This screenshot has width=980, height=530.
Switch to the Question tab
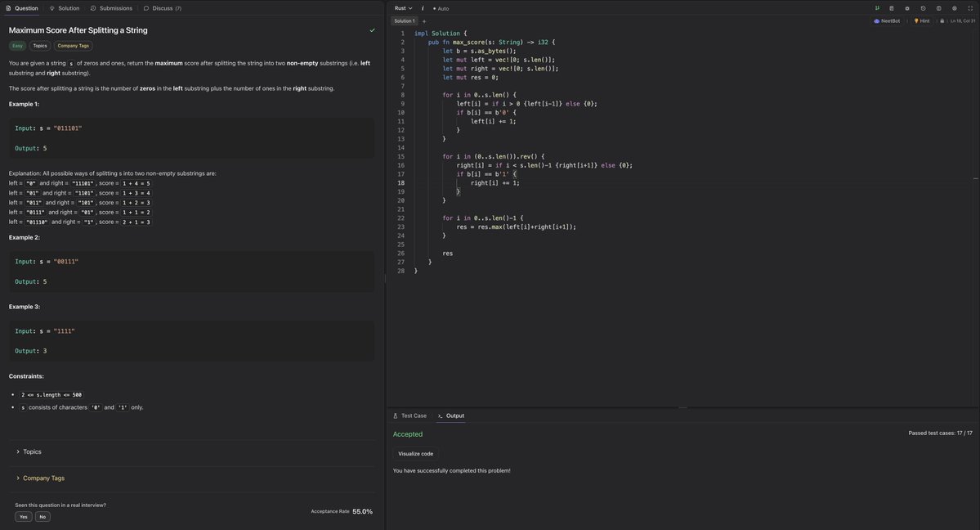point(22,8)
